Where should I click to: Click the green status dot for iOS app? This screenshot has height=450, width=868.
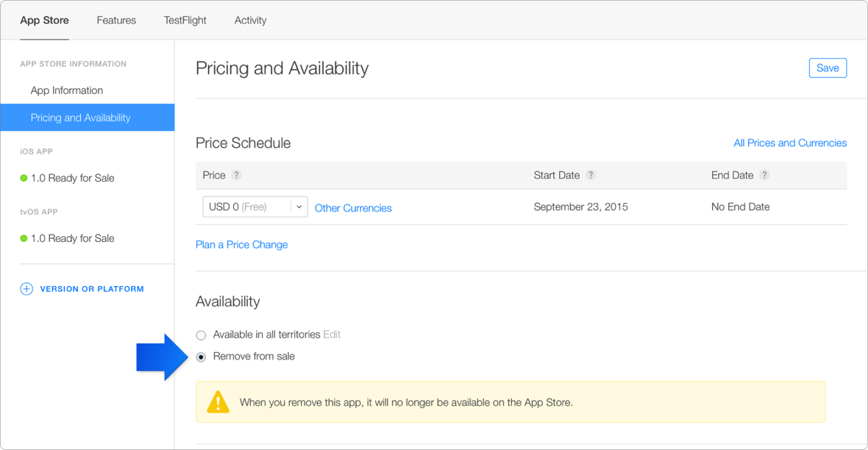[x=24, y=178]
